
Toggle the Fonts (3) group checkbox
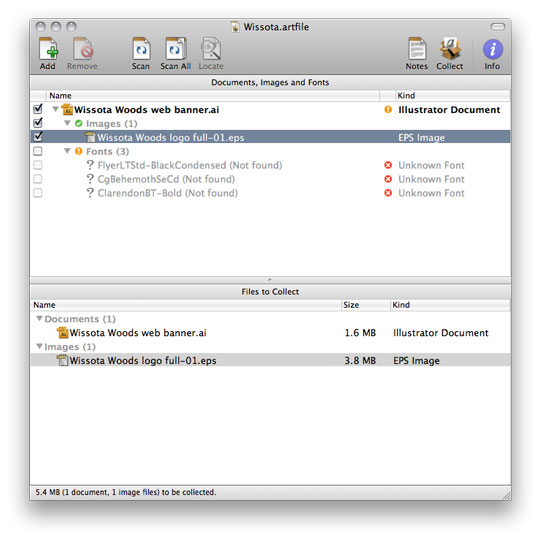click(38, 151)
